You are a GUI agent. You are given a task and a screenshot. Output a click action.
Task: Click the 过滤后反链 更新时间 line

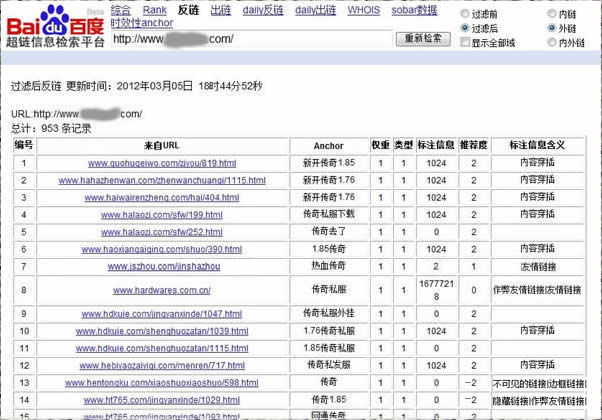tap(136, 86)
